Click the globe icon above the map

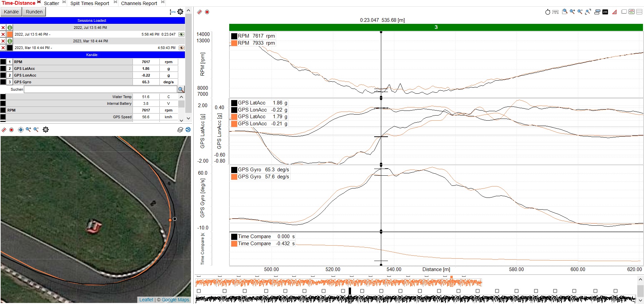(188, 130)
